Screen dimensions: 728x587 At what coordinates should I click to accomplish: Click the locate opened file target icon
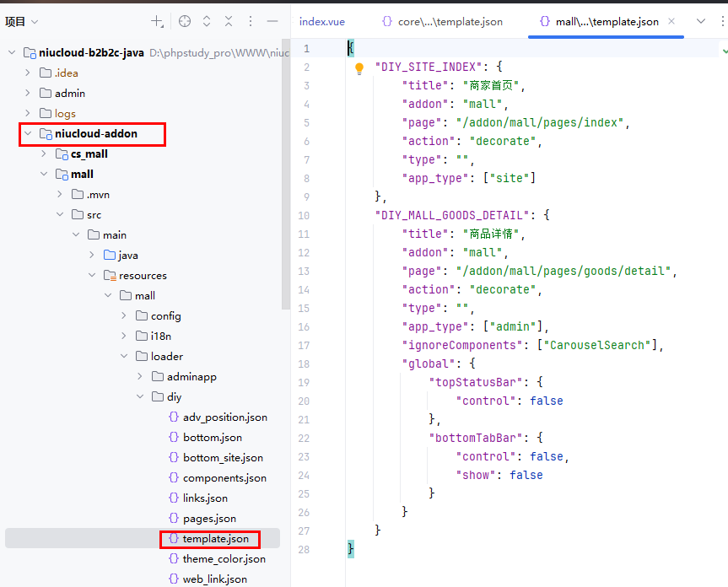pos(185,21)
